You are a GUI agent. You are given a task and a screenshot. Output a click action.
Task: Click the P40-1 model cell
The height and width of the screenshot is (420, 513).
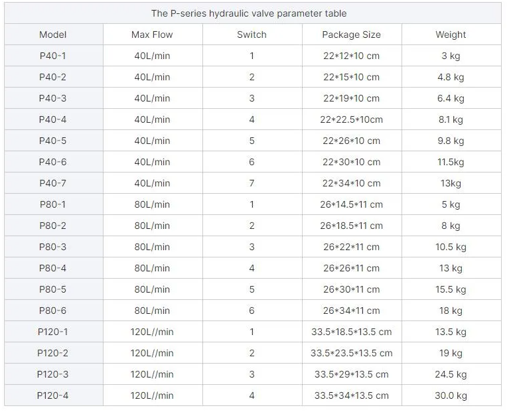[53, 56]
